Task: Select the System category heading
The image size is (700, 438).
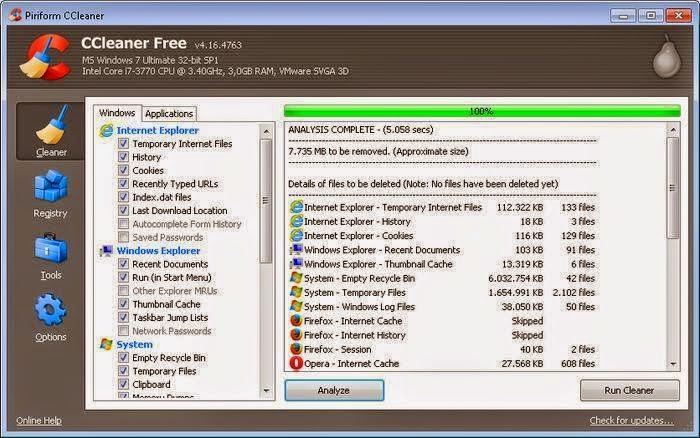Action: tap(134, 344)
